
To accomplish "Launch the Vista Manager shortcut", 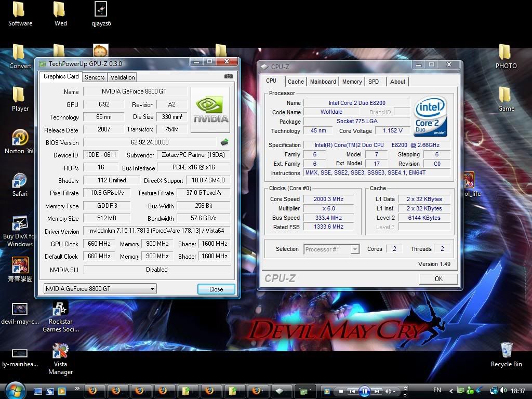I will coord(60,360).
